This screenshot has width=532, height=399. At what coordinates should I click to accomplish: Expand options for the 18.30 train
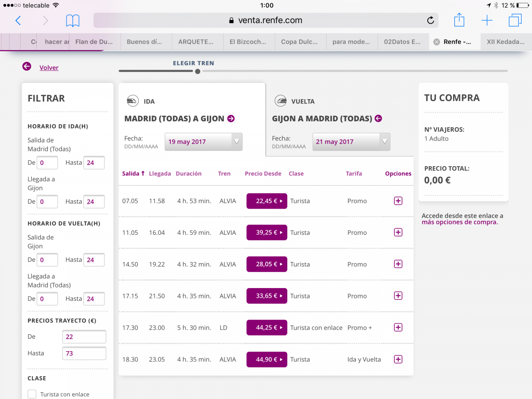pos(398,359)
